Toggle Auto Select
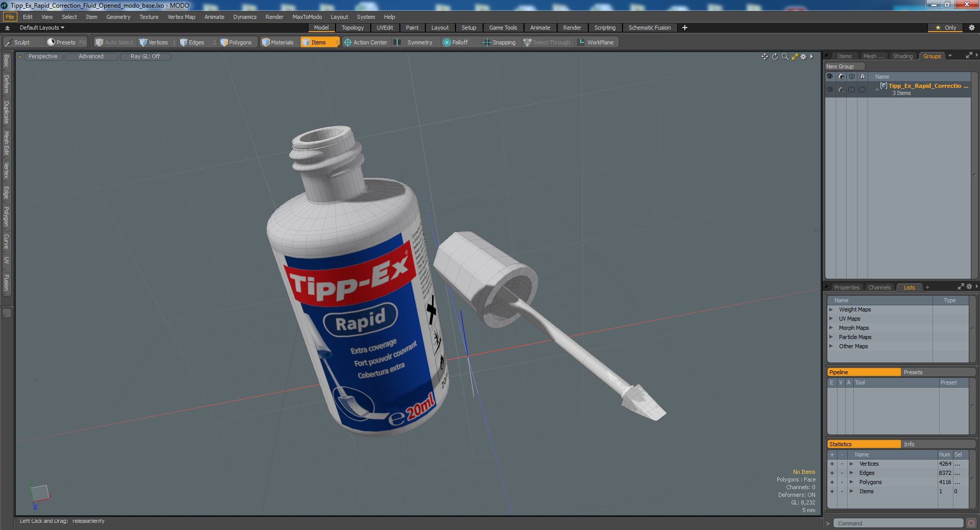The image size is (980, 530). coord(114,42)
